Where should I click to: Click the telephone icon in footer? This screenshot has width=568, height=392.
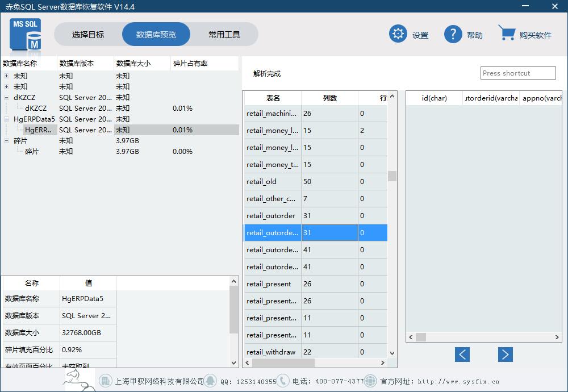(x=283, y=381)
